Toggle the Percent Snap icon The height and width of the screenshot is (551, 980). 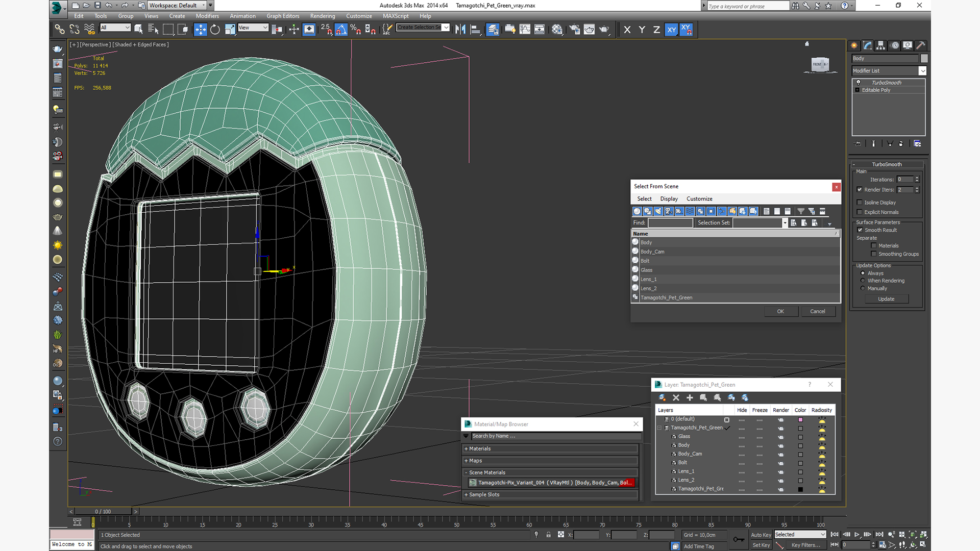[x=356, y=30]
